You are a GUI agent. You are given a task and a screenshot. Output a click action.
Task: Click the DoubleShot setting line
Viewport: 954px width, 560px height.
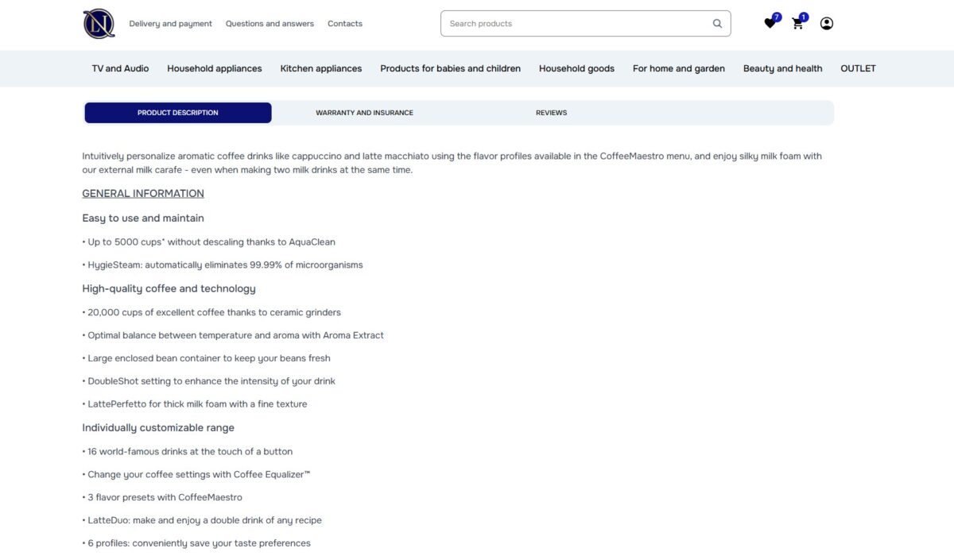point(208,381)
